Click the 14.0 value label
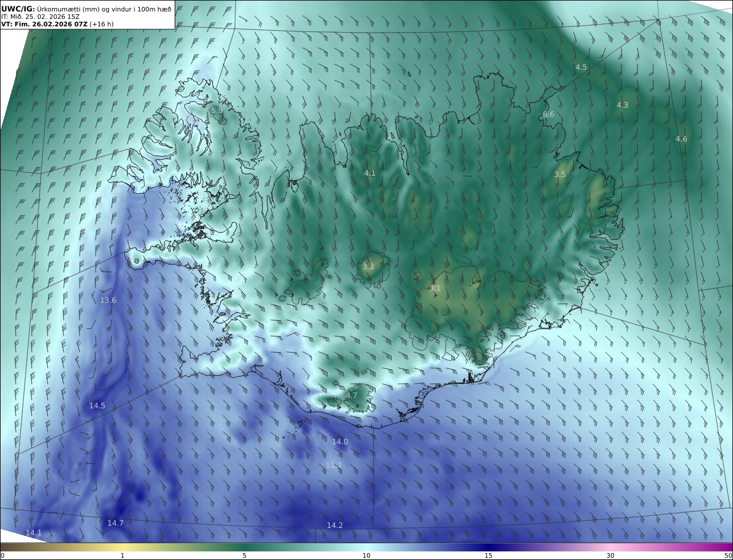 pyautogui.click(x=340, y=441)
